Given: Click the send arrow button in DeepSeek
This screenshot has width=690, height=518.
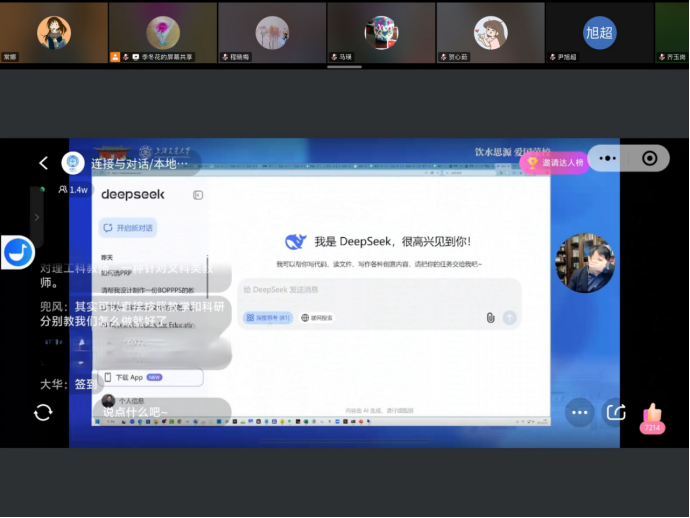Looking at the screenshot, I should (x=509, y=317).
